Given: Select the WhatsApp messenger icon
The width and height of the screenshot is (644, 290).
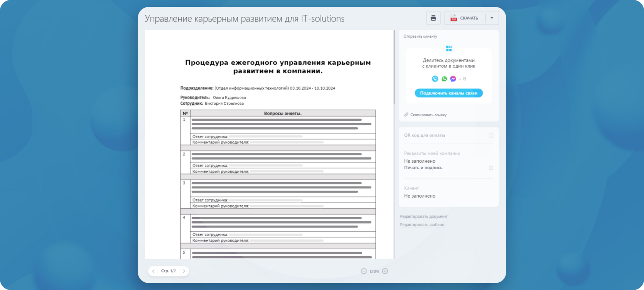Looking at the screenshot, I should coord(444,79).
